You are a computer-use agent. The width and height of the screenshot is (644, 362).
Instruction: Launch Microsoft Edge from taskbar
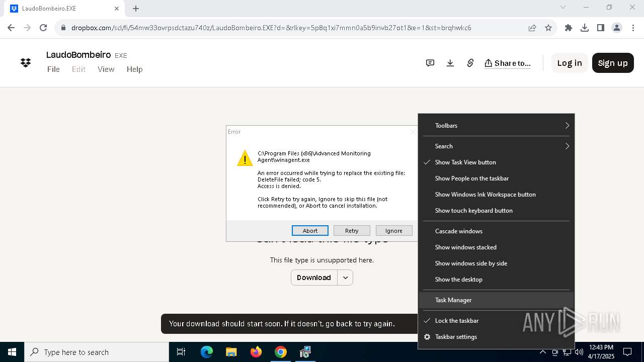[x=207, y=352]
